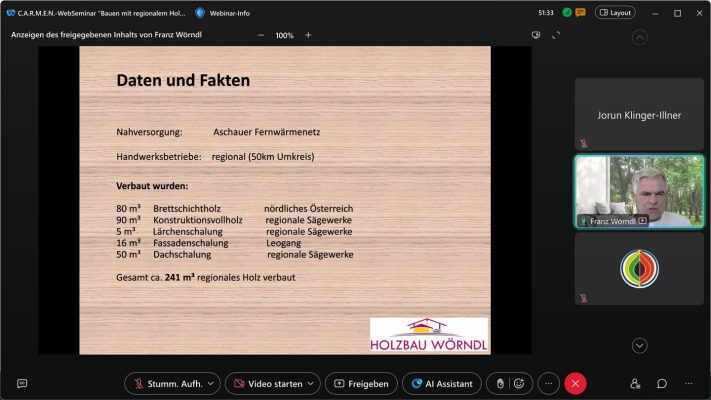Open the participants panel
Viewport: 711px width, 400px height.
coord(635,384)
